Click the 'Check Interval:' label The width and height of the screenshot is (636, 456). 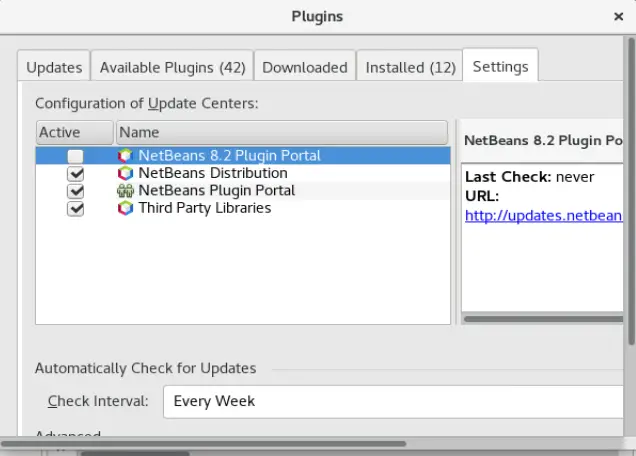pos(98,401)
